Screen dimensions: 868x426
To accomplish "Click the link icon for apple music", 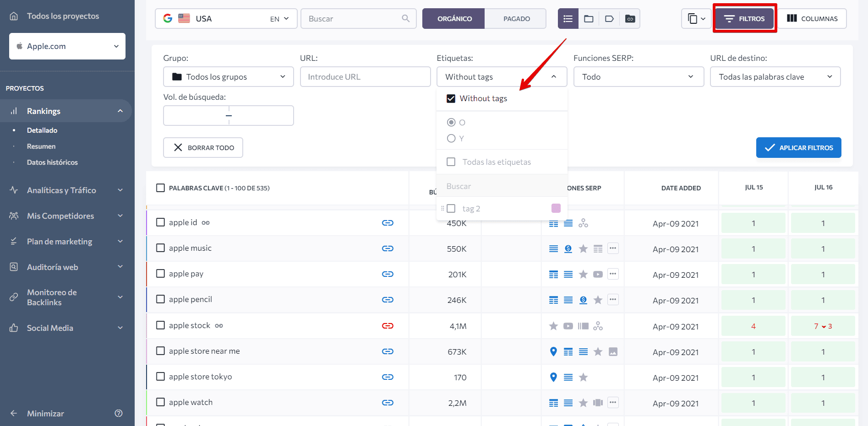I will [x=388, y=248].
